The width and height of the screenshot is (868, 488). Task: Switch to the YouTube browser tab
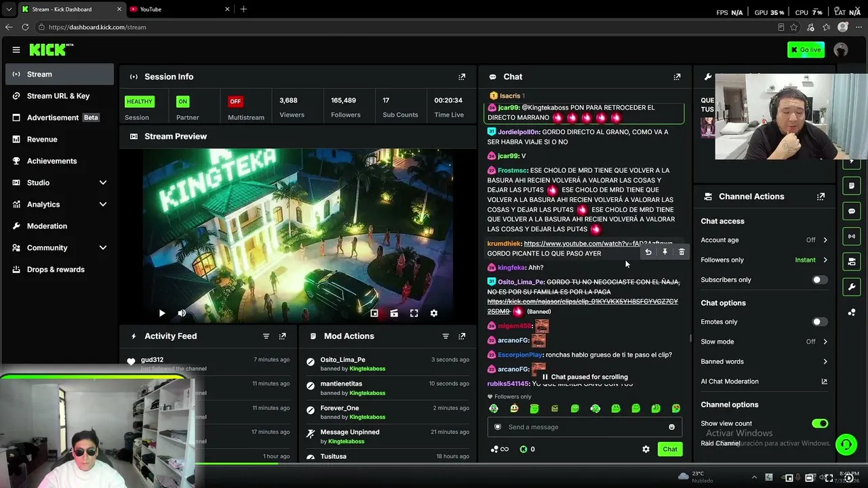pos(180,9)
